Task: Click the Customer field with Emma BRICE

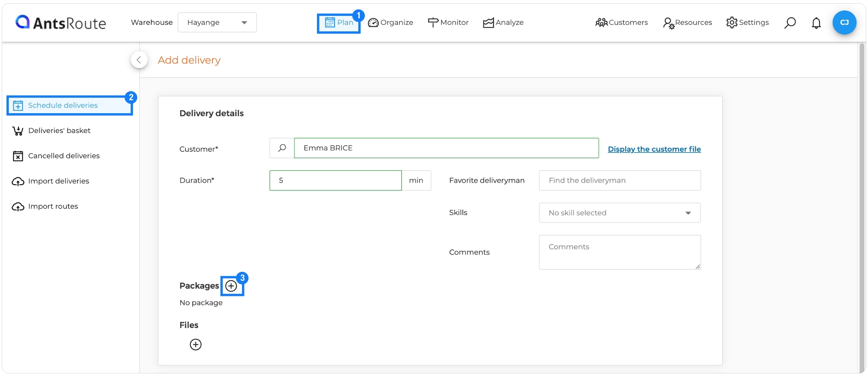Action: click(x=446, y=148)
